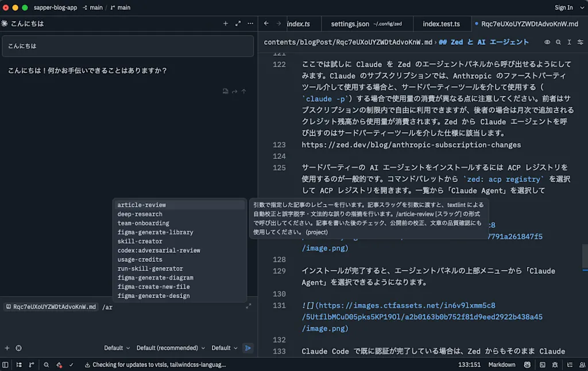This screenshot has height=371, width=588.
Task: Go forward with the right arrow in tab bar
Action: 278,23
